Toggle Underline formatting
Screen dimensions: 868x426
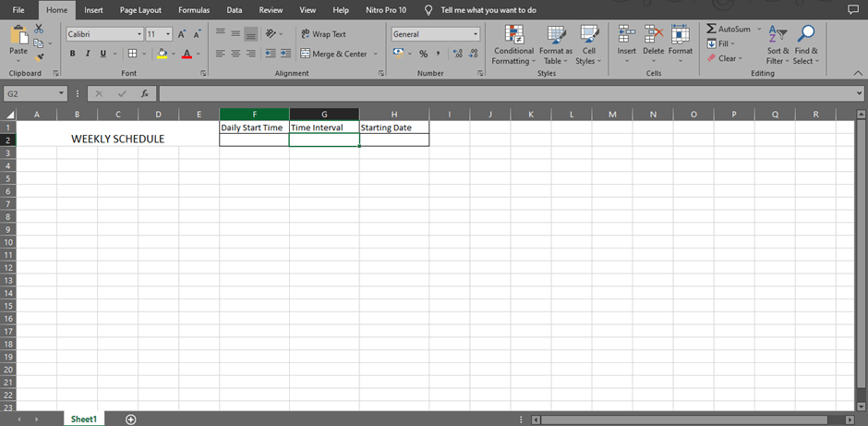point(103,54)
